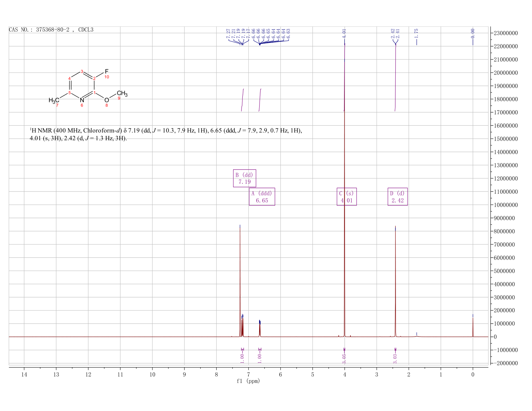This screenshot has width=532, height=411.
Task: Click the 8 tick label on ppm axis
Action: (x=216, y=374)
